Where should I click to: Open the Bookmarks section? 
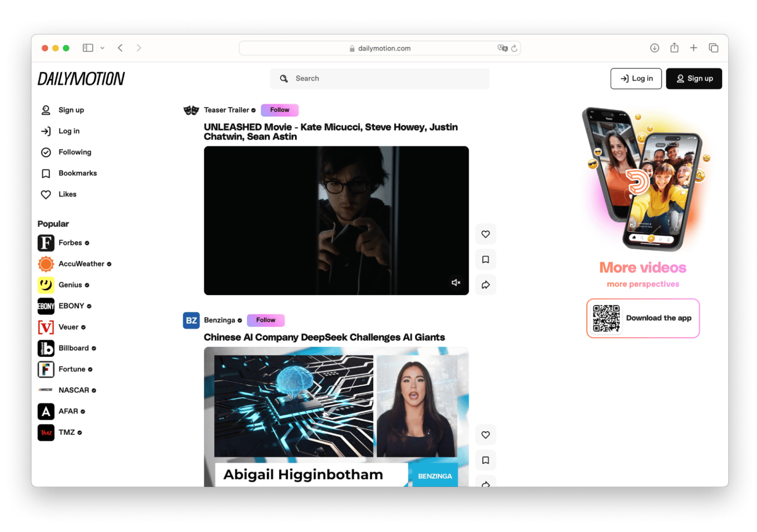pyautogui.click(x=69, y=173)
